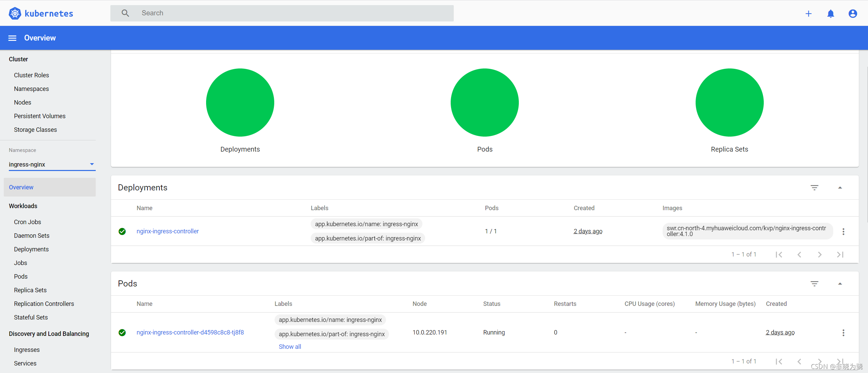Screen dimensions: 868x373
Task: Open actions menu for nginx-ingress-controller deployment
Action: pos(843,231)
